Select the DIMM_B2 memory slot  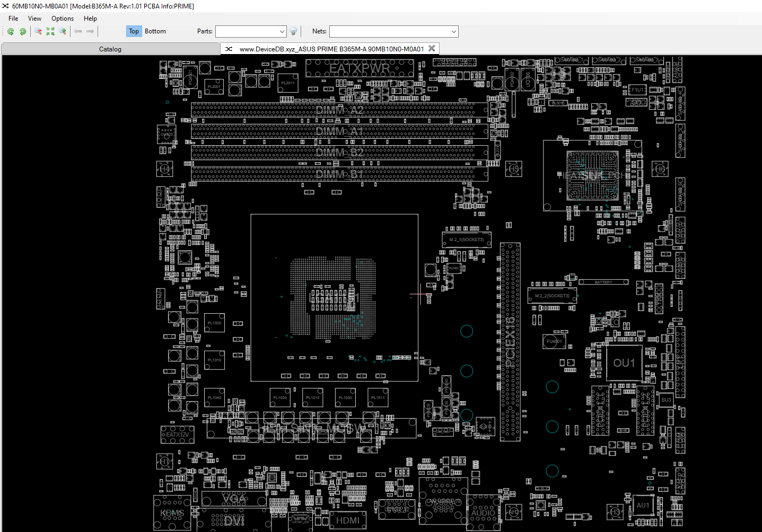(x=339, y=153)
